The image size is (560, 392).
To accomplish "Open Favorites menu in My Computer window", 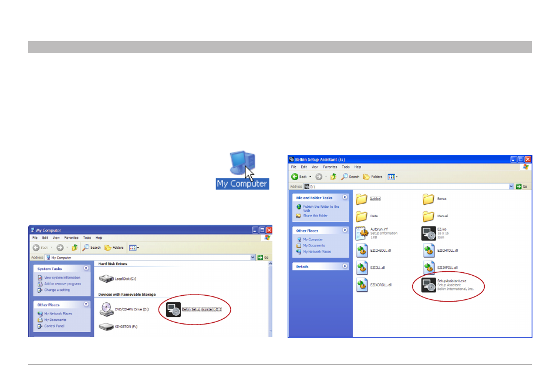I will [x=72, y=238].
